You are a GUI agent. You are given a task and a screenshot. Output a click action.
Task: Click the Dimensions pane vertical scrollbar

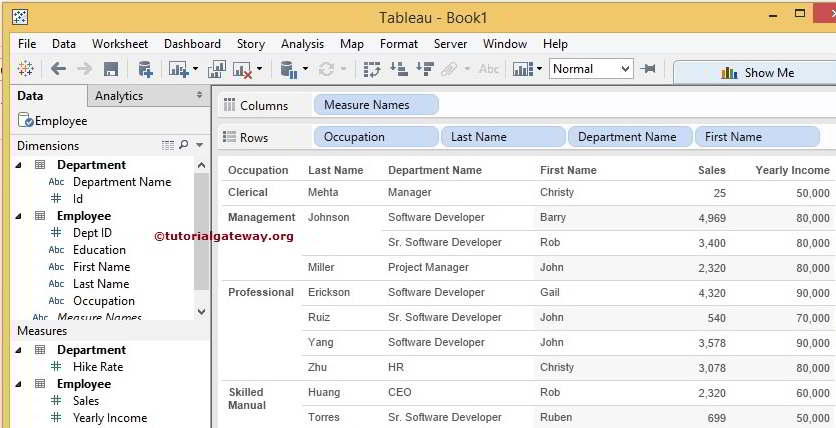pyautogui.click(x=201, y=238)
